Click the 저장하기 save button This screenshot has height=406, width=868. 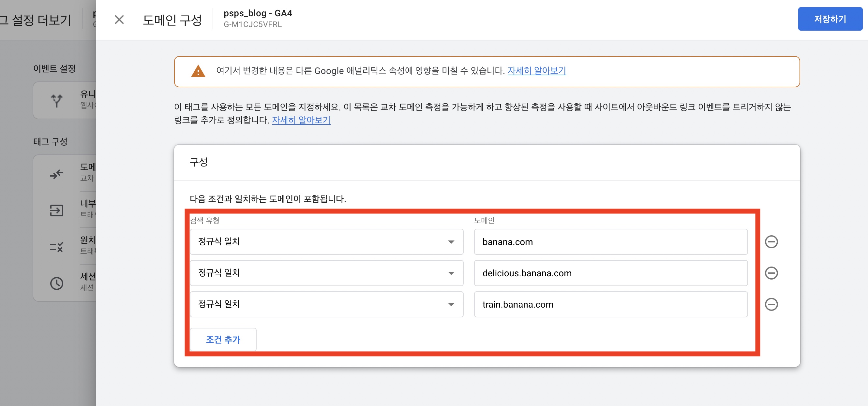[x=830, y=19]
